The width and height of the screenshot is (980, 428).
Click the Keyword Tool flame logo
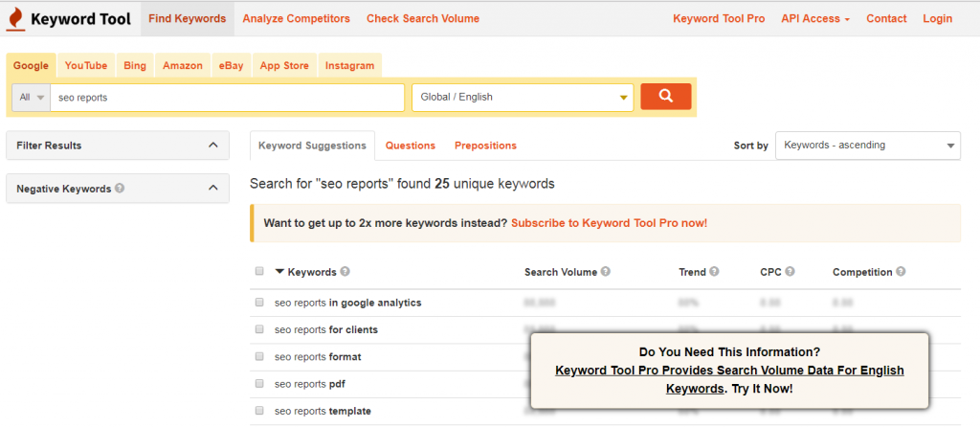(15, 19)
